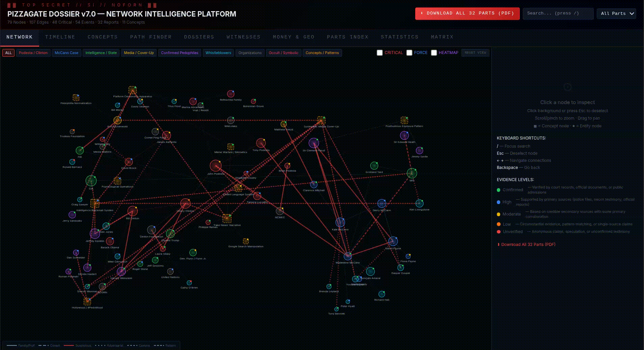The image size is (644, 350).
Task: Click the orange Download All 32 Parts button
Action: pos(467,14)
